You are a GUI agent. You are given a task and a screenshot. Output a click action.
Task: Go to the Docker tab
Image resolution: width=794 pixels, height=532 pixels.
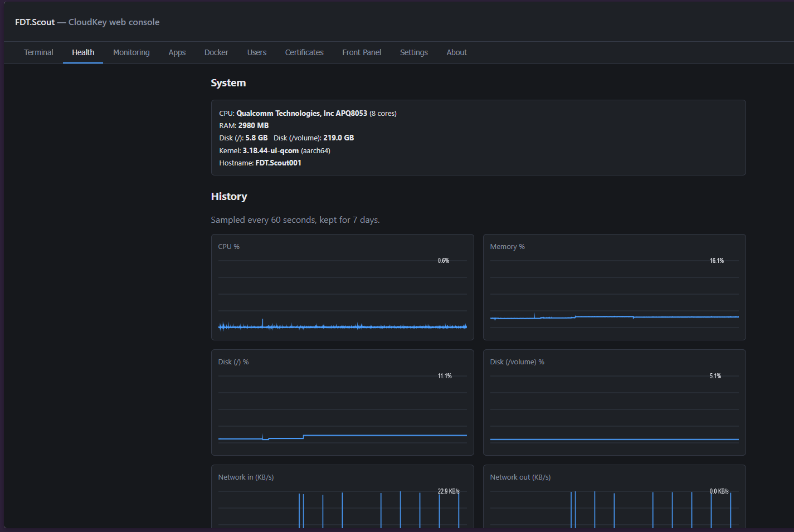click(216, 52)
